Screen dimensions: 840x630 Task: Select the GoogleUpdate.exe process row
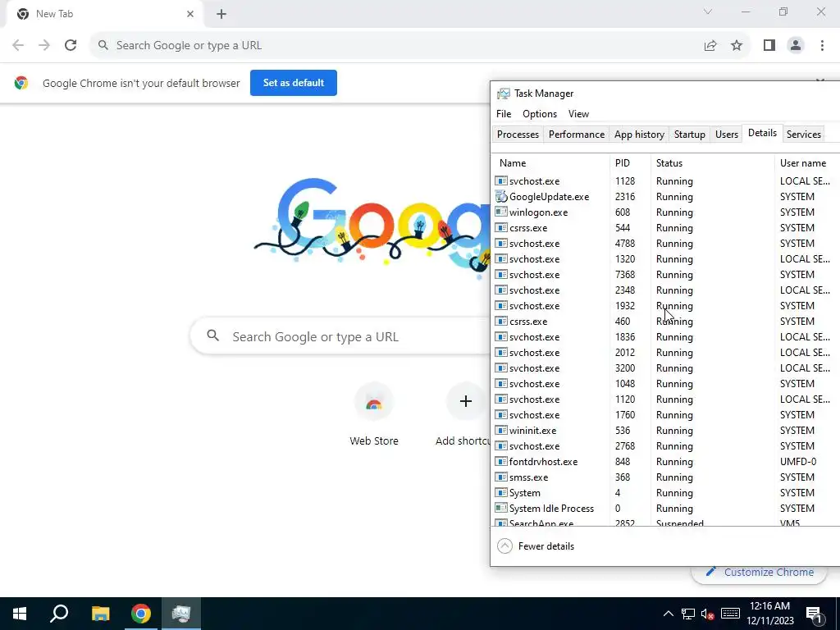(x=666, y=197)
